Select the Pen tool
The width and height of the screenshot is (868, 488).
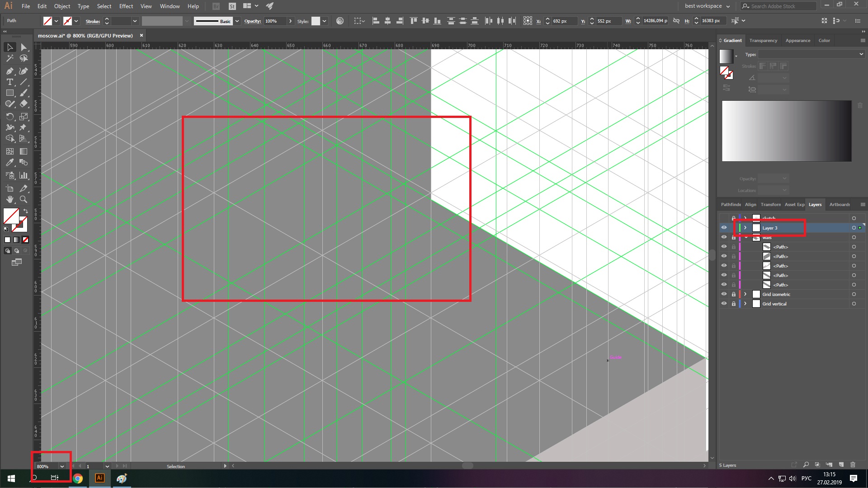[10, 71]
